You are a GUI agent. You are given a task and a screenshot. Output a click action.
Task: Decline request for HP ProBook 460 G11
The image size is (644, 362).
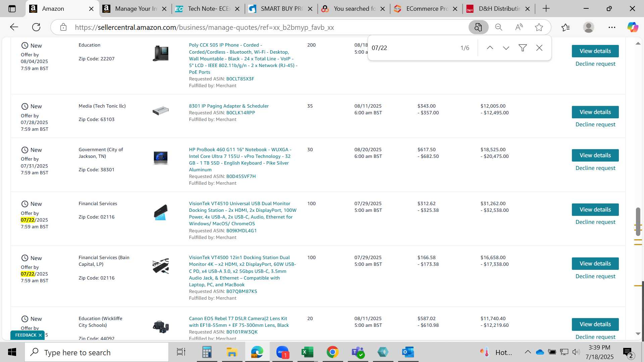(595, 168)
